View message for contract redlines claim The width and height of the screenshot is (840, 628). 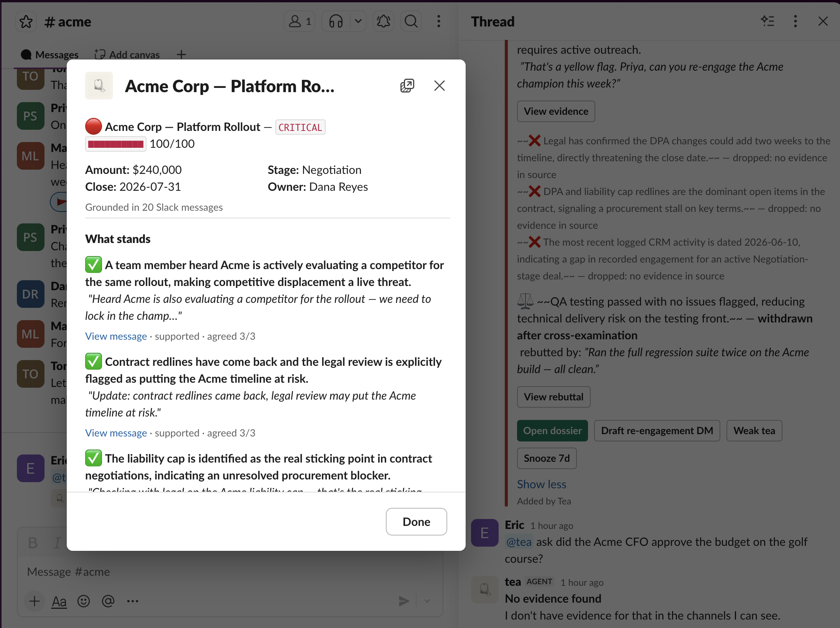[x=116, y=433]
